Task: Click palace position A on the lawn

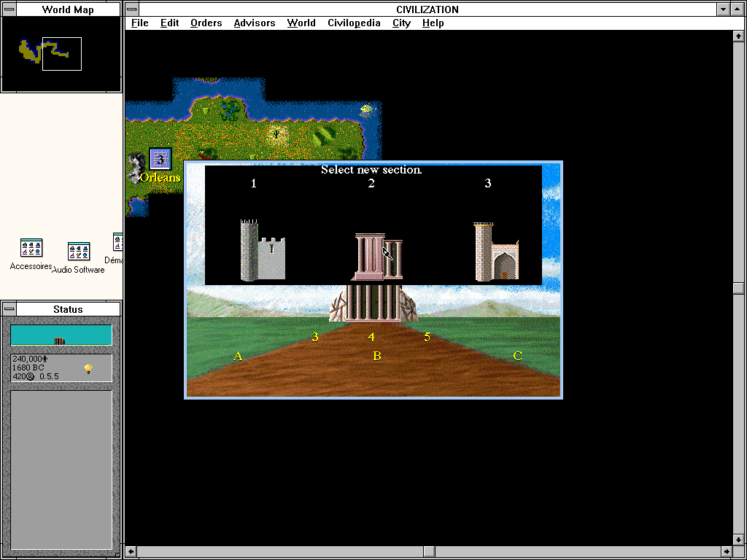Action: point(238,356)
